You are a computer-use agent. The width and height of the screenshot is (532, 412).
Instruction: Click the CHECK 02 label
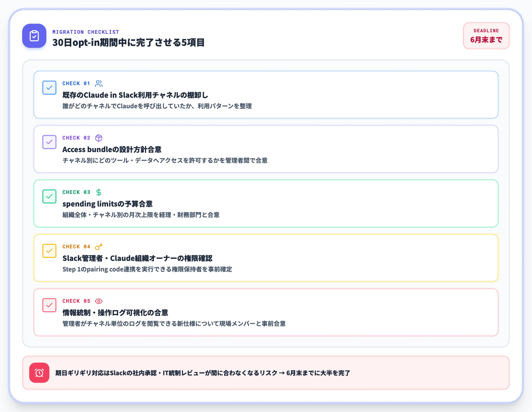76,138
